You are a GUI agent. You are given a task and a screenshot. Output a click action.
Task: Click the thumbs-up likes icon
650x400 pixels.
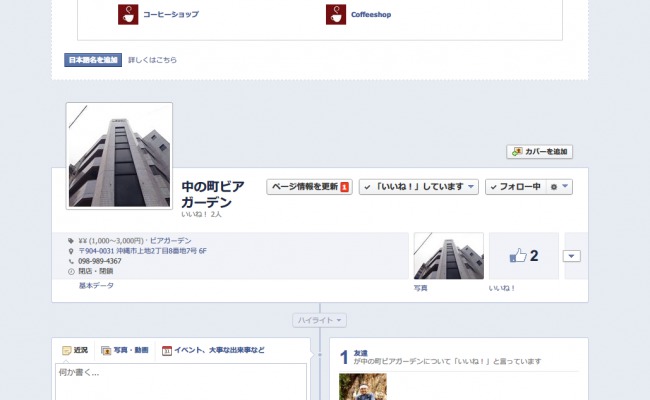(518, 255)
